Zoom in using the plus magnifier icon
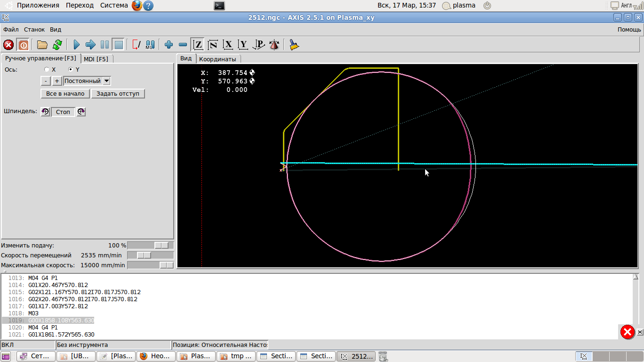Image resolution: width=644 pixels, height=362 pixels. coord(169,45)
